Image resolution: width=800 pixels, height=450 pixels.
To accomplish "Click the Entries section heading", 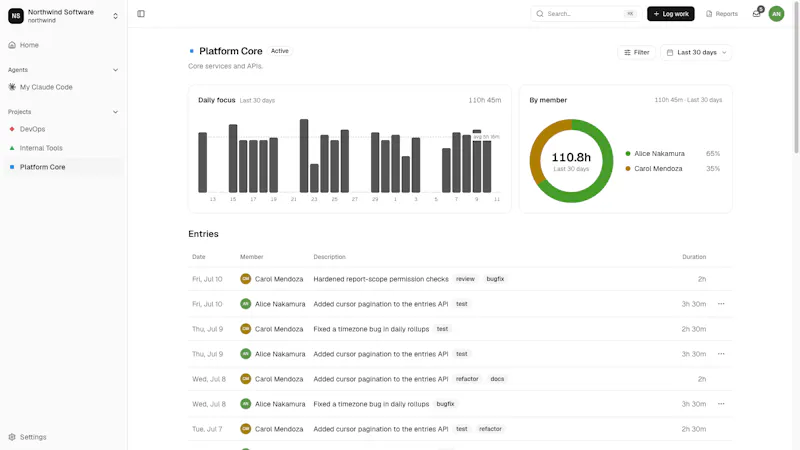I will point(203,234).
